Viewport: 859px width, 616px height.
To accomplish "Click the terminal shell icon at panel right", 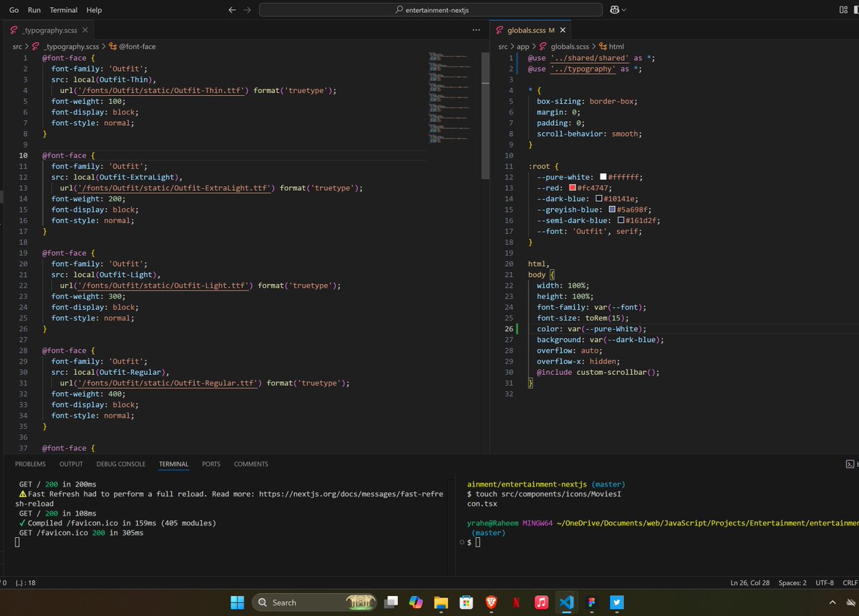I will [850, 464].
